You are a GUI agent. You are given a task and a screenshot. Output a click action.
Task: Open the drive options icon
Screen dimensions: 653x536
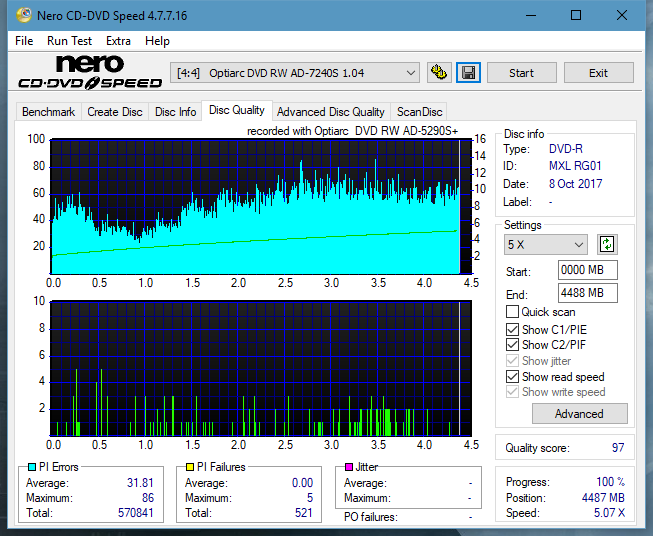(x=439, y=73)
